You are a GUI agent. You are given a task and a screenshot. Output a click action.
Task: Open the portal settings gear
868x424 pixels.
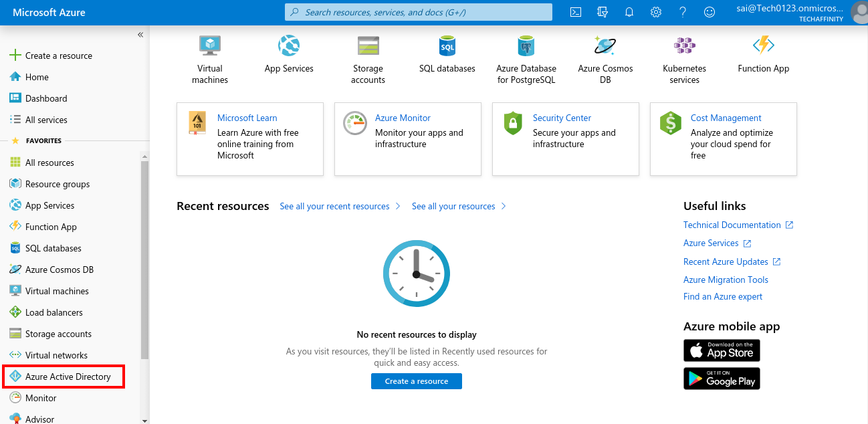[x=655, y=11]
